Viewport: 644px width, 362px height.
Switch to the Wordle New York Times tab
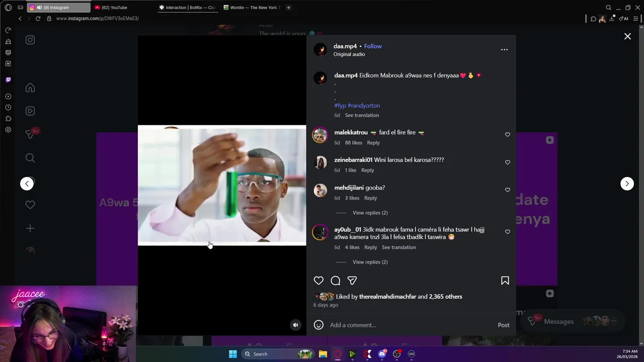click(252, 8)
